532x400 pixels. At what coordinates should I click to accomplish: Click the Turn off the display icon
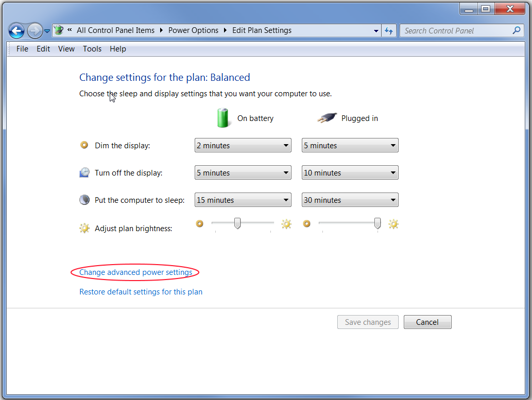click(x=84, y=172)
